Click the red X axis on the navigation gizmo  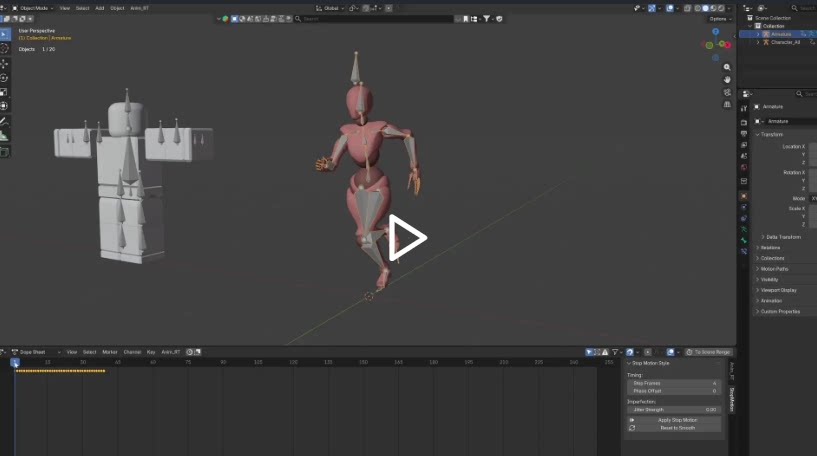(x=727, y=45)
